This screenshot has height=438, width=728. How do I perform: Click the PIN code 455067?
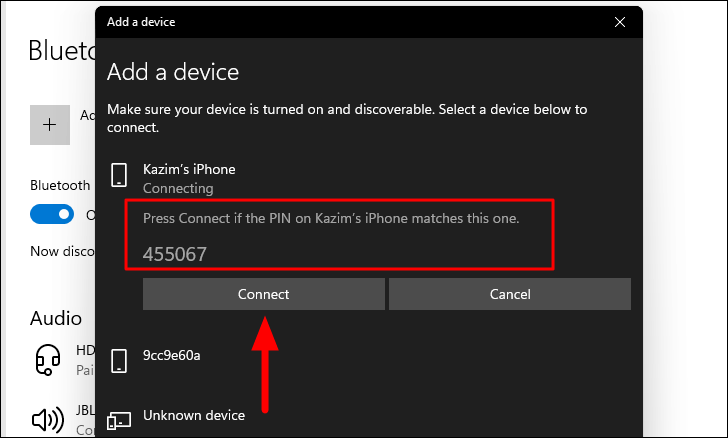(x=175, y=254)
